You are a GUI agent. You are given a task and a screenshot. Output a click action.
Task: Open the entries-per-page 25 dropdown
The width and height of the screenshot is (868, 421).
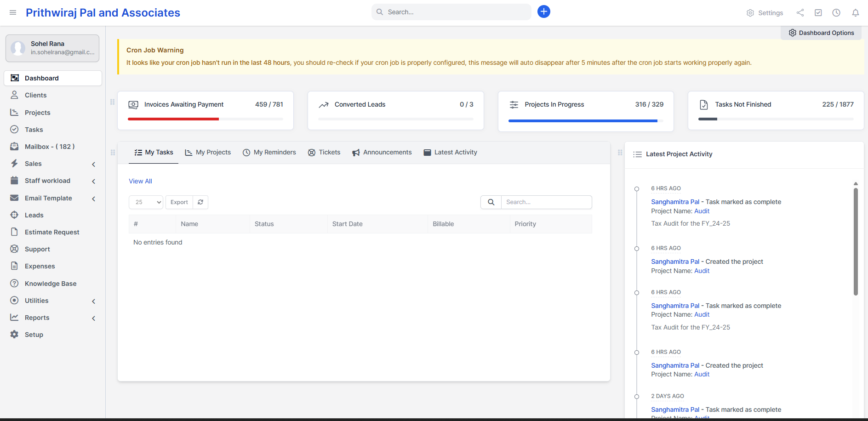click(x=146, y=202)
